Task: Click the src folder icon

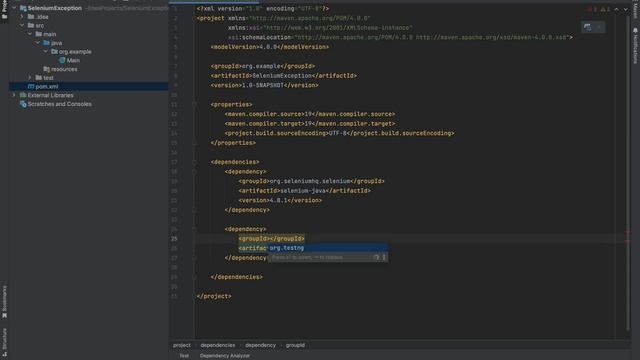Action: coord(31,25)
